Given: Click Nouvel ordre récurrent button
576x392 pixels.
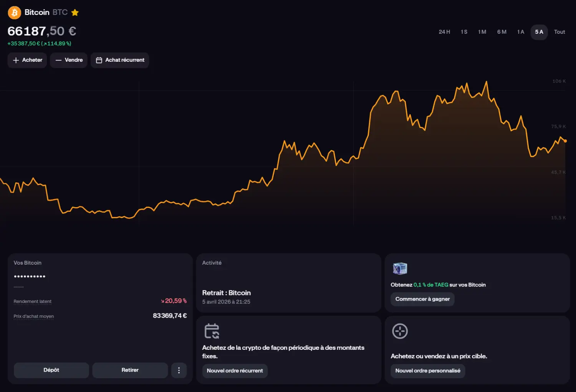Looking at the screenshot, I should (x=235, y=371).
